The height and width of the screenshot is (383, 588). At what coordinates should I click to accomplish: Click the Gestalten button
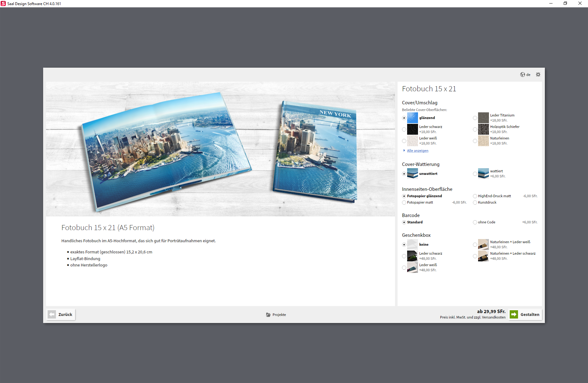click(525, 314)
